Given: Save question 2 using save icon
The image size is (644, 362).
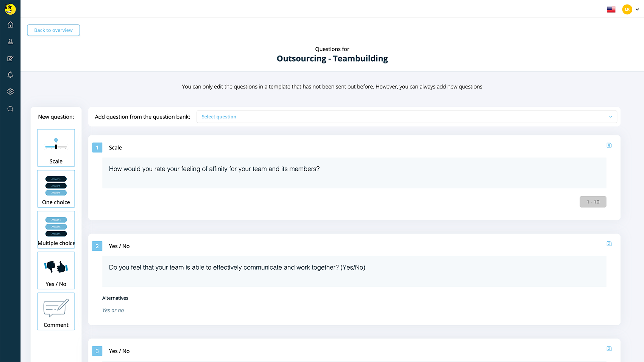Looking at the screenshot, I should (x=609, y=244).
